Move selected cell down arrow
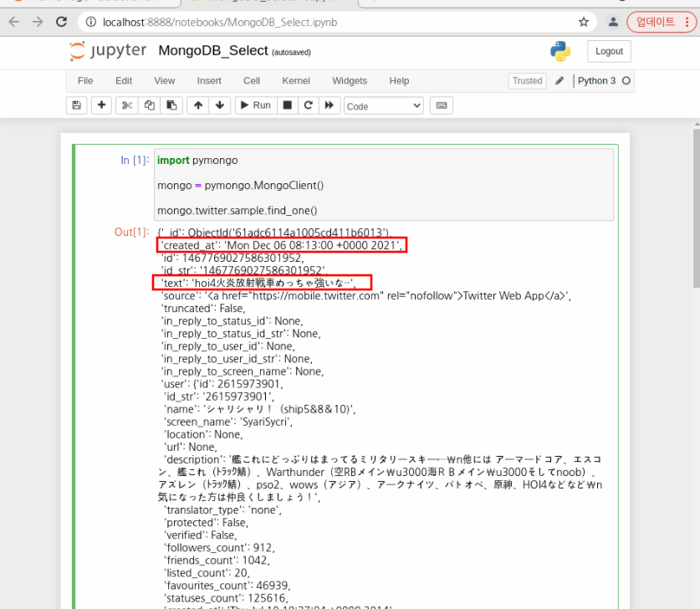 point(220,105)
